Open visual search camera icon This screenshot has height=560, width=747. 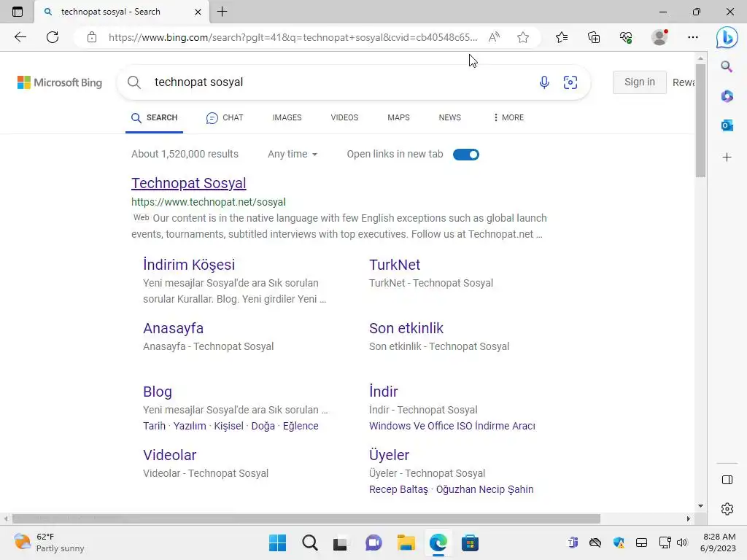[570, 82]
